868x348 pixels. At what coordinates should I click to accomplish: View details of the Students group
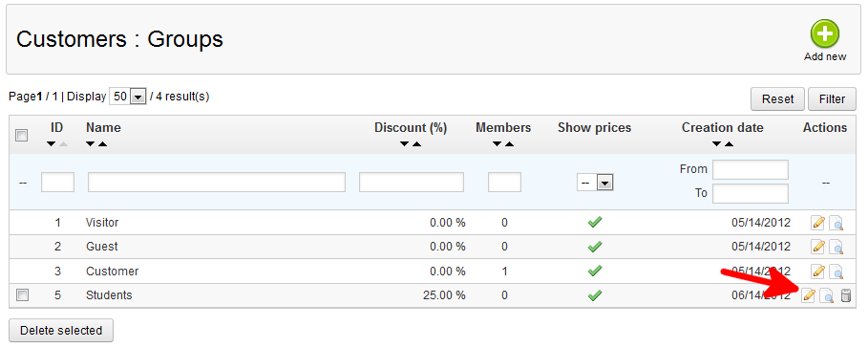827,295
